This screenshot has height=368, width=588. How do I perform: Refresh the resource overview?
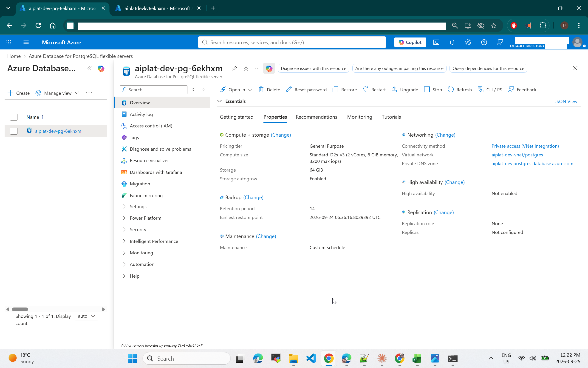[x=460, y=89]
